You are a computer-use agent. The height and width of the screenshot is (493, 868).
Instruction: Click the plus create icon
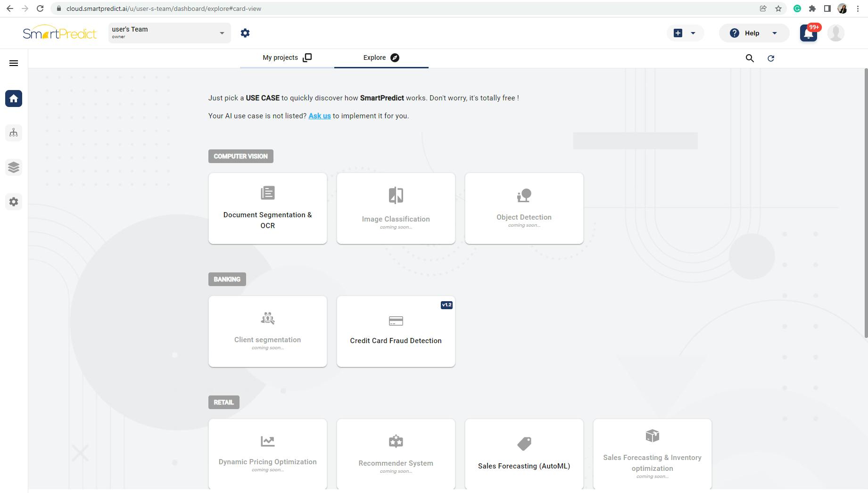tap(678, 33)
